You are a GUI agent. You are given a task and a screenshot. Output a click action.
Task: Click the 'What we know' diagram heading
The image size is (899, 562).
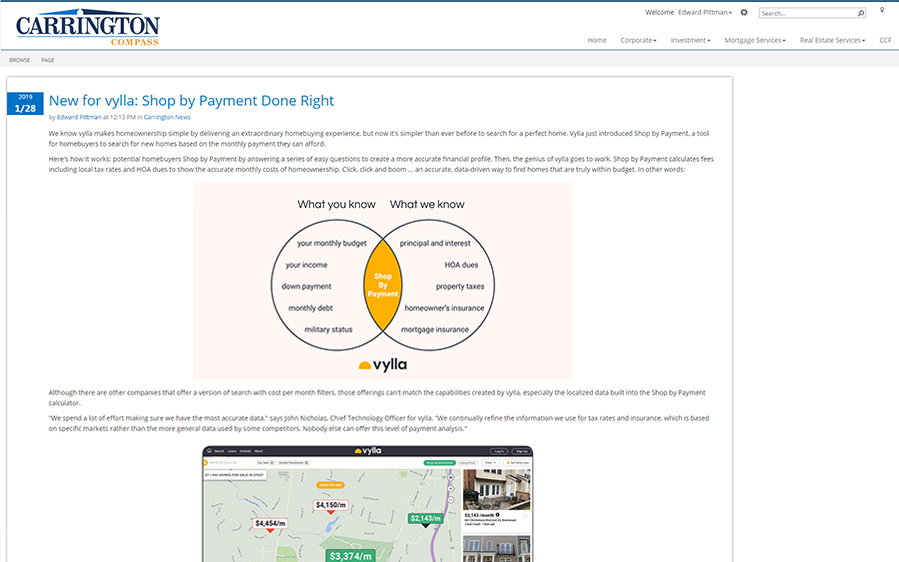427,204
